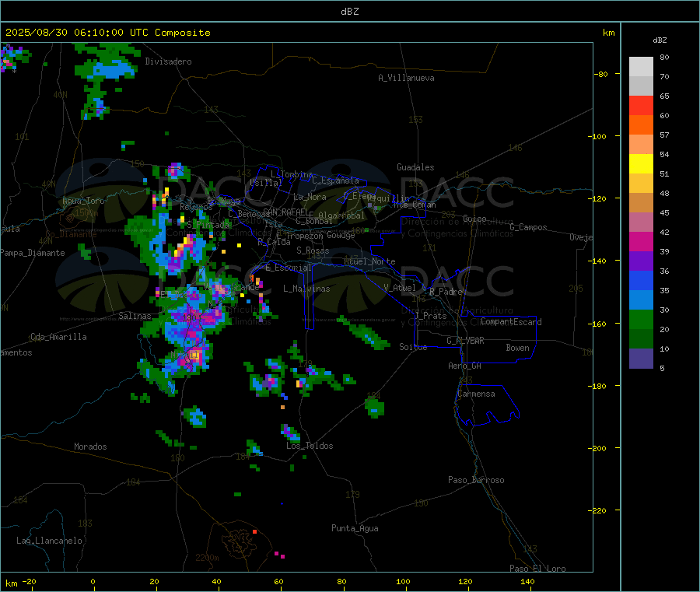Select the bright green 20–30 dBZ swatch

pos(641,320)
